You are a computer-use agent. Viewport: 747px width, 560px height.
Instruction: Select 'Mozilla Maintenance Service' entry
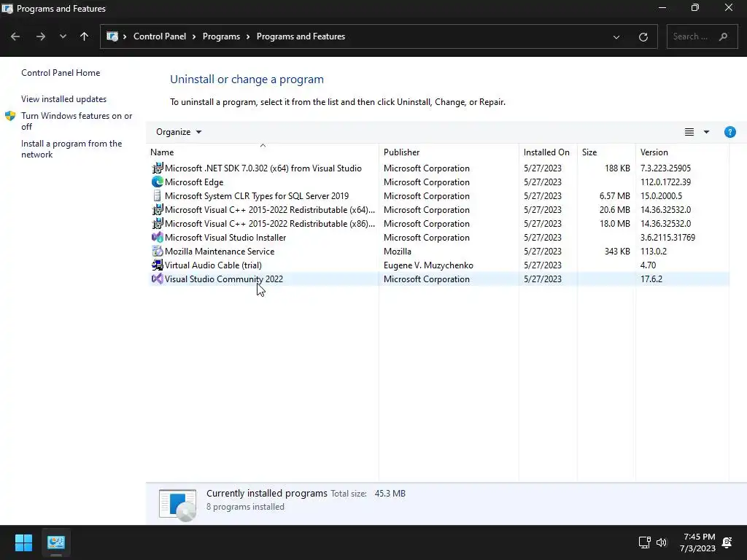point(220,252)
